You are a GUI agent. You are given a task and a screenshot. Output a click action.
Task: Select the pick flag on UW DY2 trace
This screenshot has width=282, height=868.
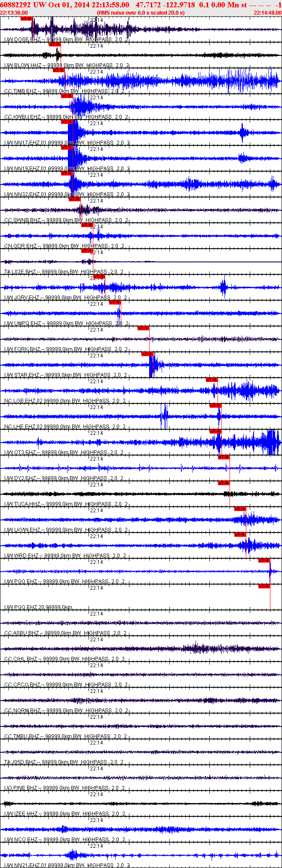pos(224,457)
